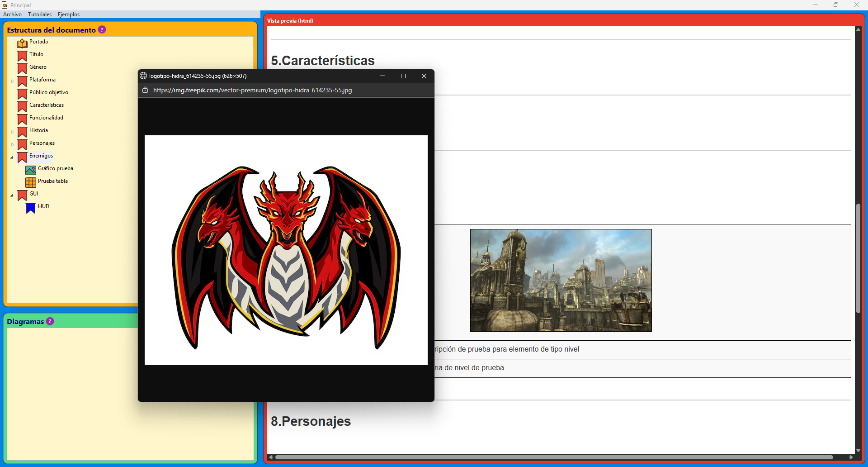Viewport: 868px width, 467px height.
Task: Collapse the Enemigos tree node
Action: click(12, 157)
